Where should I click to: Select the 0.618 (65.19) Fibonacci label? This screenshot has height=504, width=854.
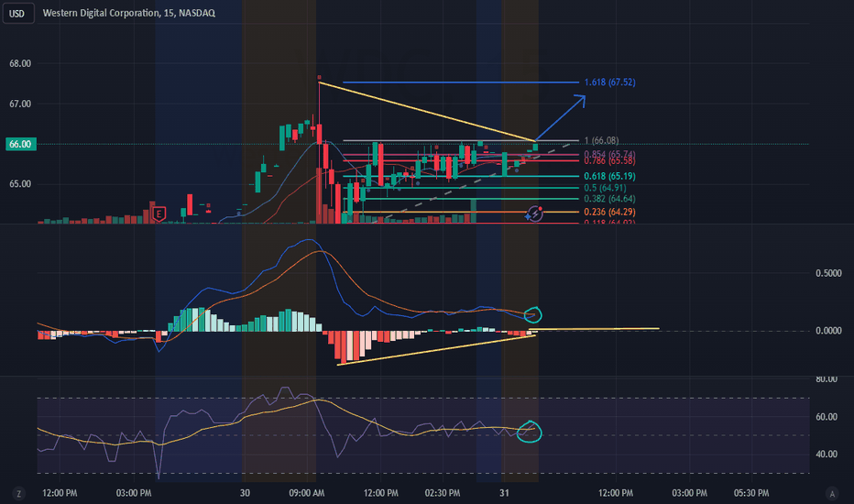(609, 176)
